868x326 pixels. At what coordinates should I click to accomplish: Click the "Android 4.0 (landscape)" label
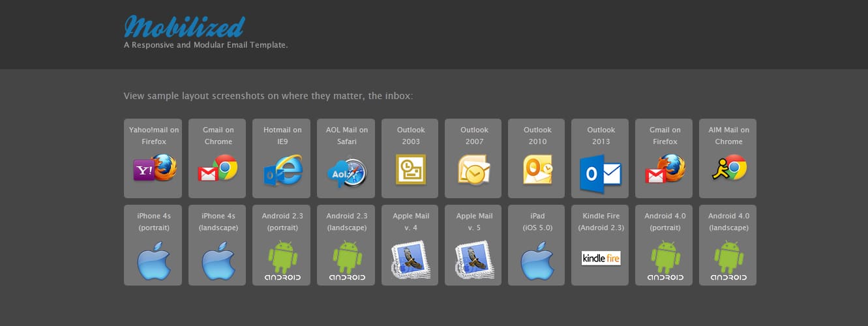pos(728,222)
